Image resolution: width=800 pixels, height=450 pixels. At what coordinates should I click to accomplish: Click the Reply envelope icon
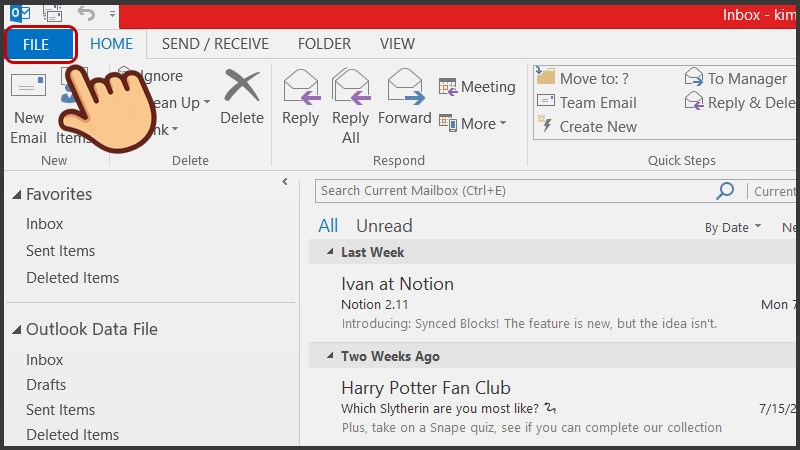pos(301,87)
